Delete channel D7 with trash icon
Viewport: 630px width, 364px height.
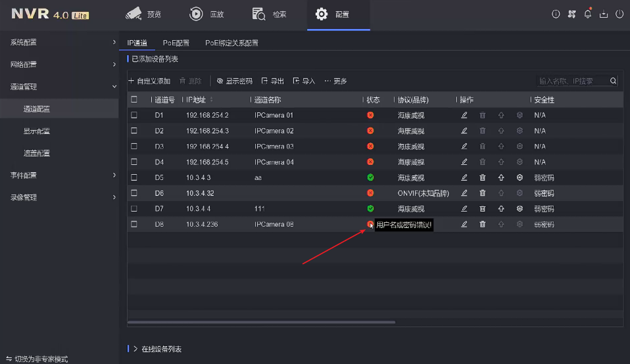click(x=483, y=209)
